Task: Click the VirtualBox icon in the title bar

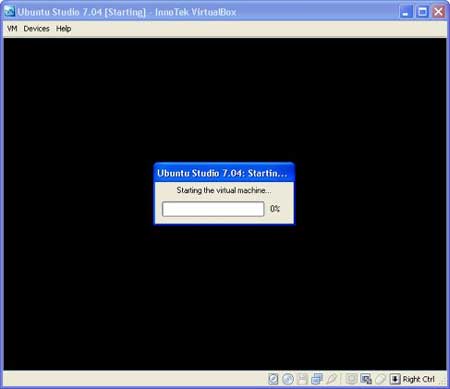Action: pos(9,12)
